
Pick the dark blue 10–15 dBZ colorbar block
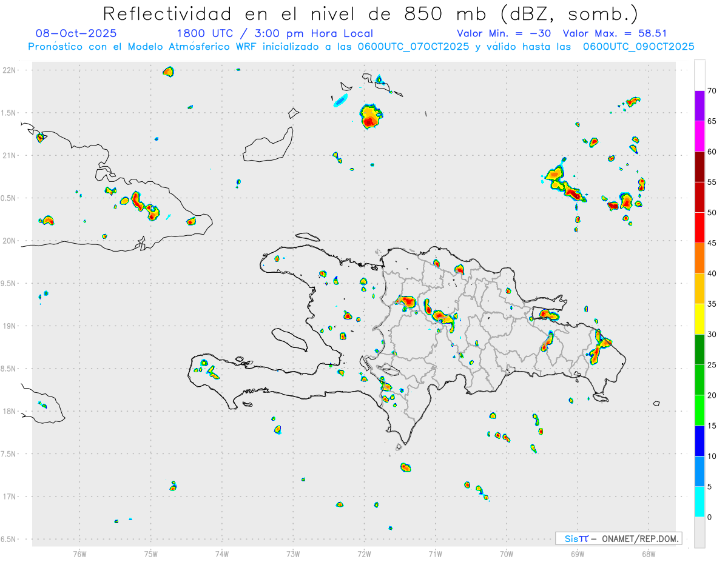coord(699,441)
